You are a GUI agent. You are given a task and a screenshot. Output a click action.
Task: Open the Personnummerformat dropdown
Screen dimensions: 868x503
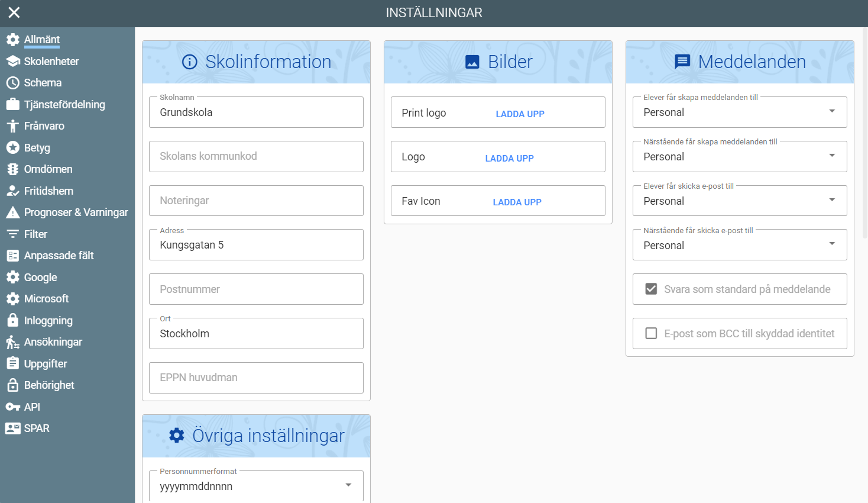coord(255,486)
